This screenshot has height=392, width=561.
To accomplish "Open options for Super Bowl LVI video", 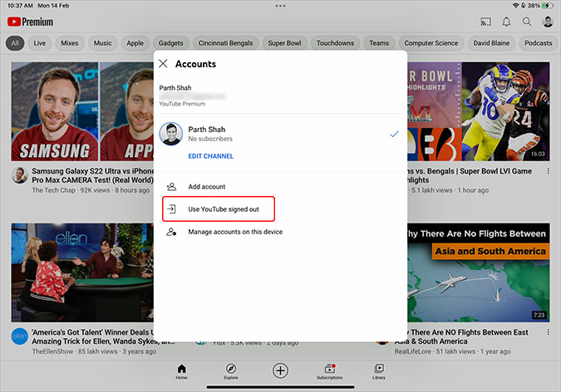I will pyautogui.click(x=549, y=171).
